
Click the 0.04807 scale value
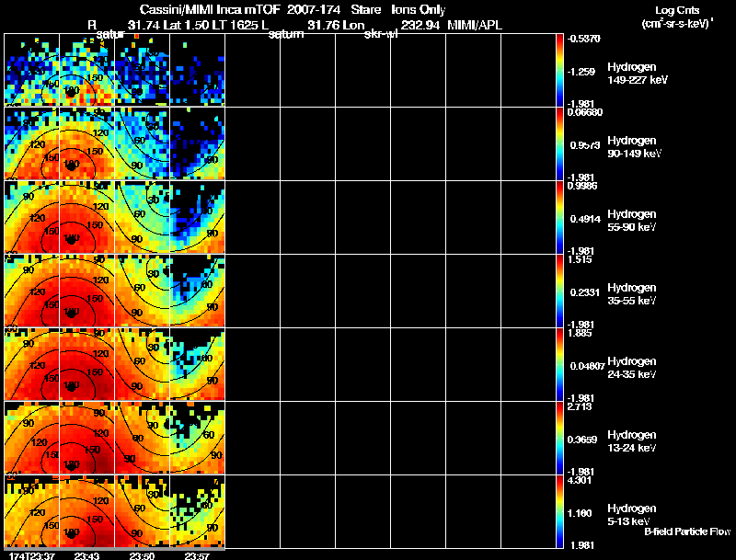(587, 366)
